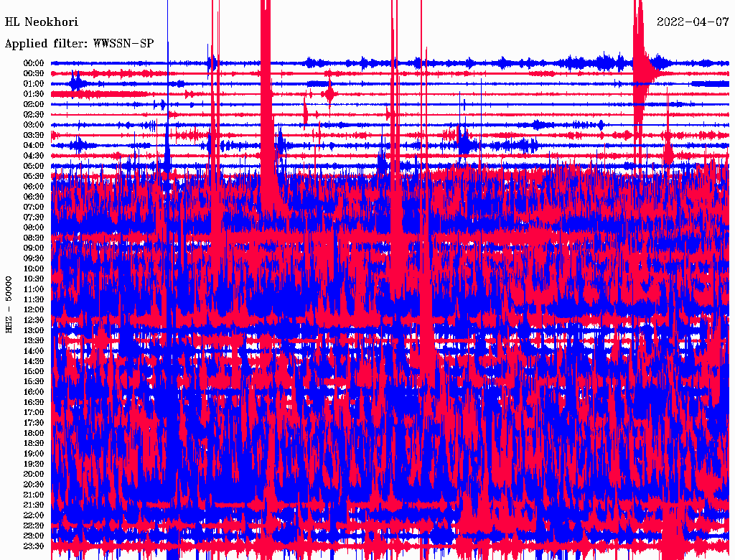Select the 15:00 time row label
This screenshot has height=560, width=735.
34,371
